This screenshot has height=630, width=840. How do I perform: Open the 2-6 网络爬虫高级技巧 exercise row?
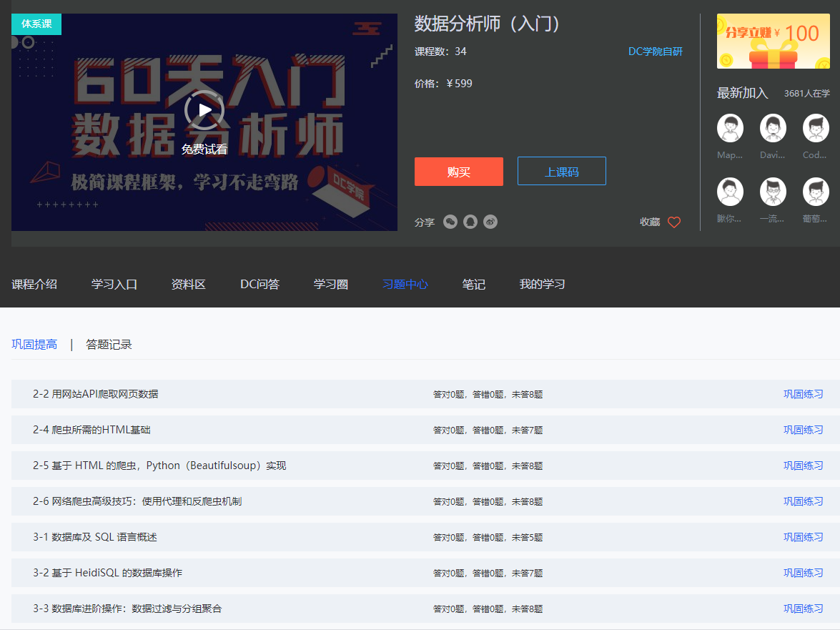(x=137, y=501)
